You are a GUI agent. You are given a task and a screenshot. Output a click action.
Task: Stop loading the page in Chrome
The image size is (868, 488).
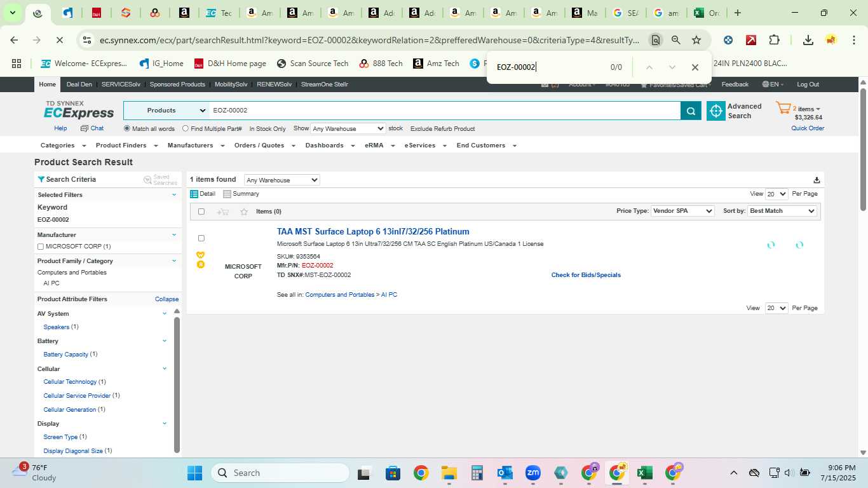[59, 40]
